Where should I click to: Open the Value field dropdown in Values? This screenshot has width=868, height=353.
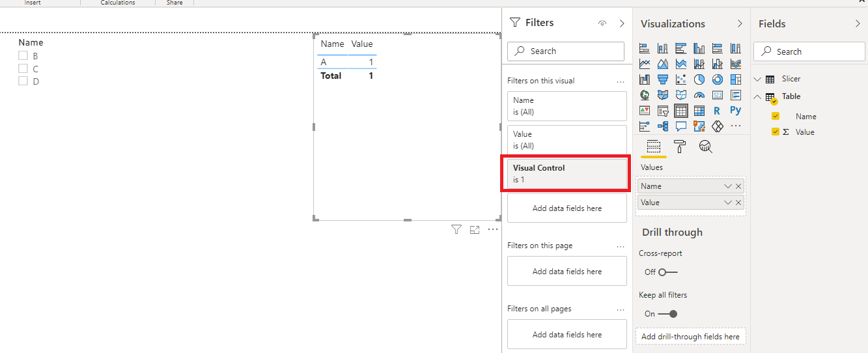[x=728, y=203]
